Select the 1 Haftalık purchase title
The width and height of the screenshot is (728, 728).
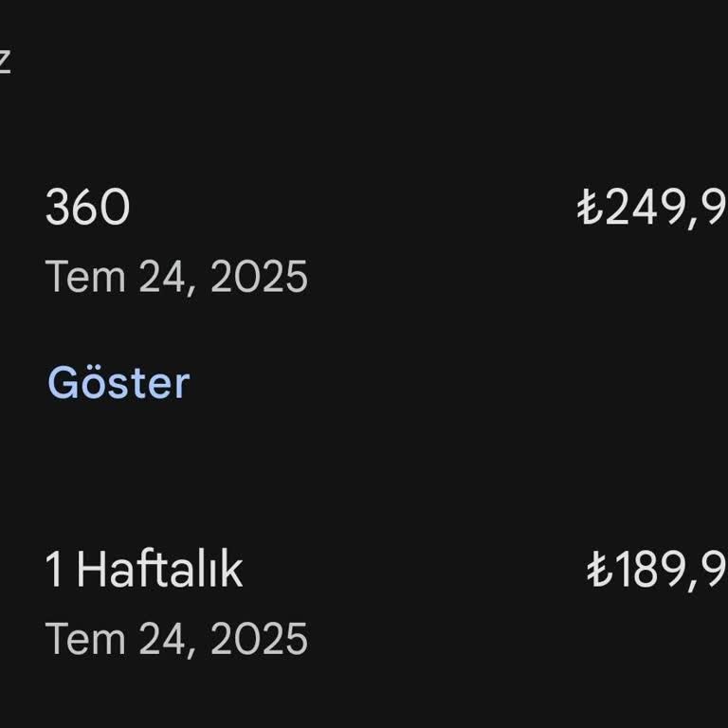[144, 571]
